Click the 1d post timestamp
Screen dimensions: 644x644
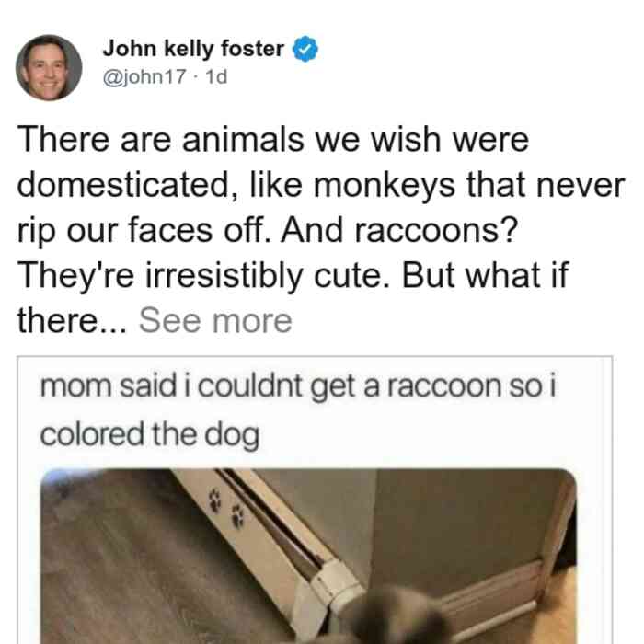216,76
